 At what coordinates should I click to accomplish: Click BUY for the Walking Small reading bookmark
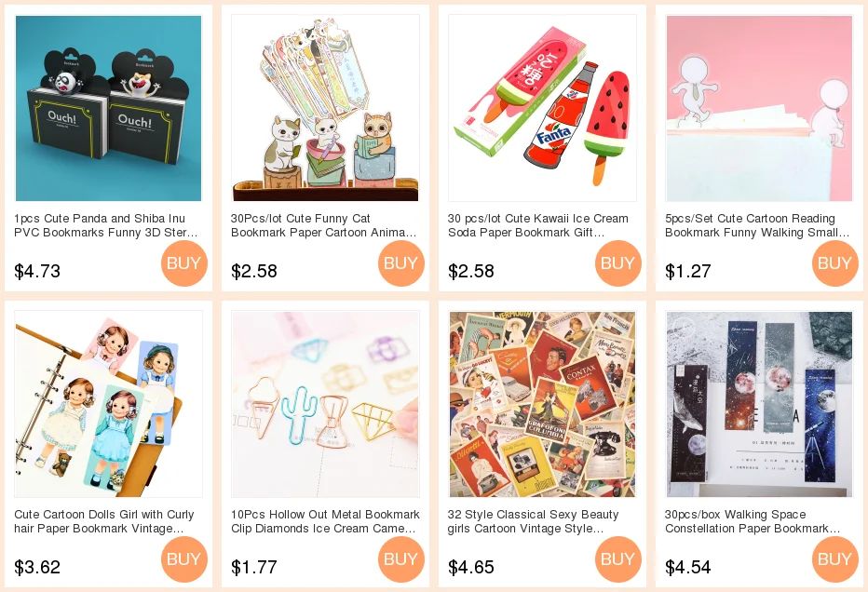click(835, 263)
